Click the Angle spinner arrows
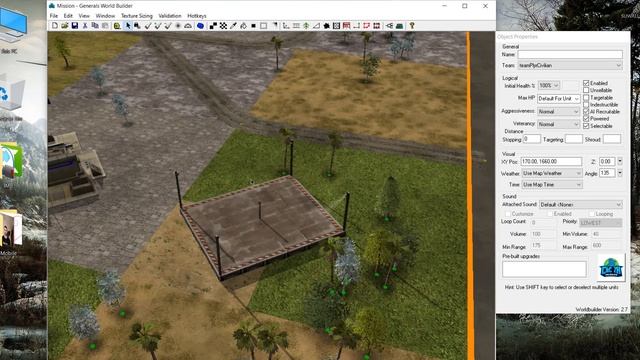This screenshot has width=640, height=360. [620, 173]
